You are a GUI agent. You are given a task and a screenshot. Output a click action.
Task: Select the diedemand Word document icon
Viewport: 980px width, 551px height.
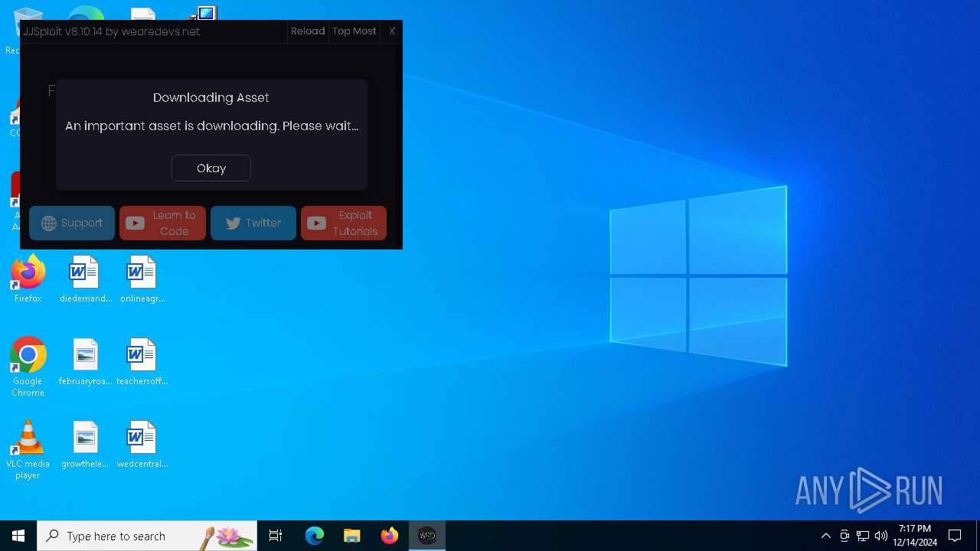click(x=85, y=279)
